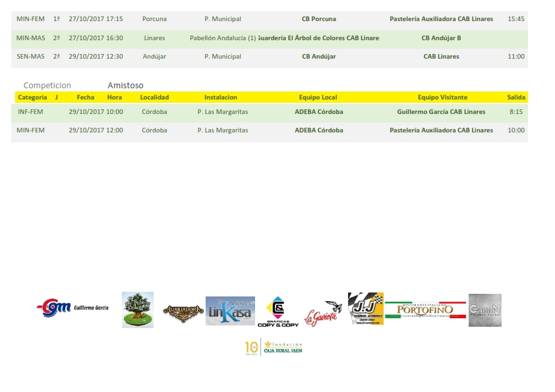This screenshot has height=392, width=555.
Task: Select the INF-FEM category row cell
Action: coord(31,112)
